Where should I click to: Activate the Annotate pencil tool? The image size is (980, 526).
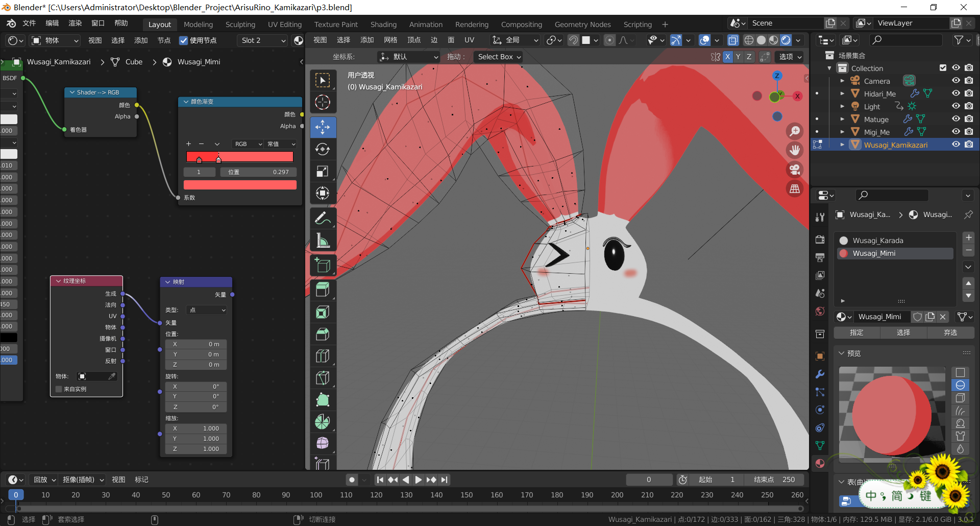323,219
